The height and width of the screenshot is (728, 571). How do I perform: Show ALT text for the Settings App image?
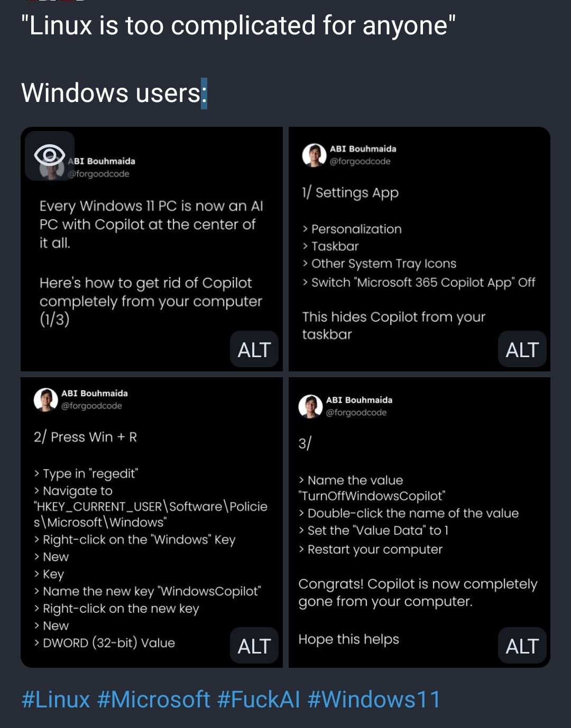coord(522,349)
